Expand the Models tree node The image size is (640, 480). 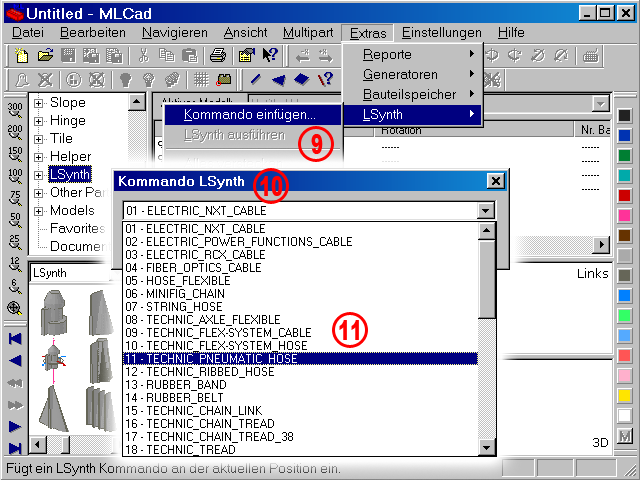(38, 211)
